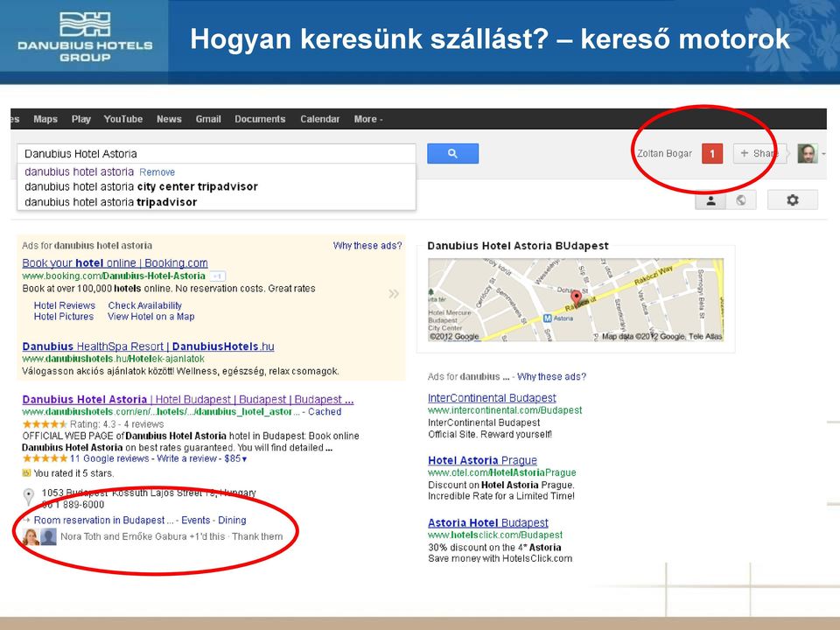Open the Gmail navigation item
This screenshot has height=630, width=840.
(208, 120)
